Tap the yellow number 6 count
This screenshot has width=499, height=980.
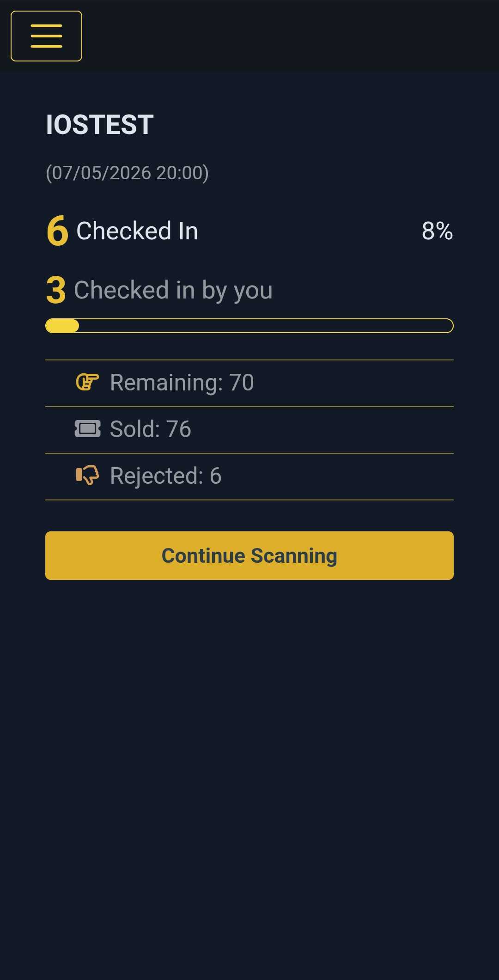[x=57, y=231]
